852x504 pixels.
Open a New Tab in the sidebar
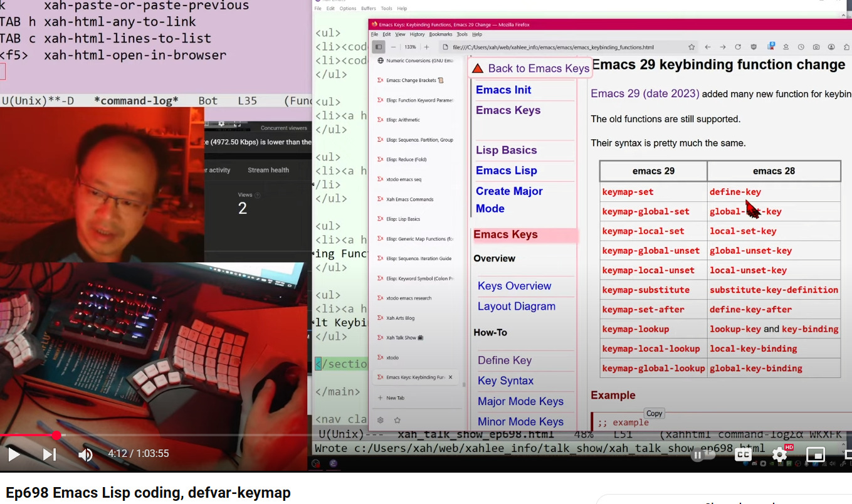click(x=391, y=398)
